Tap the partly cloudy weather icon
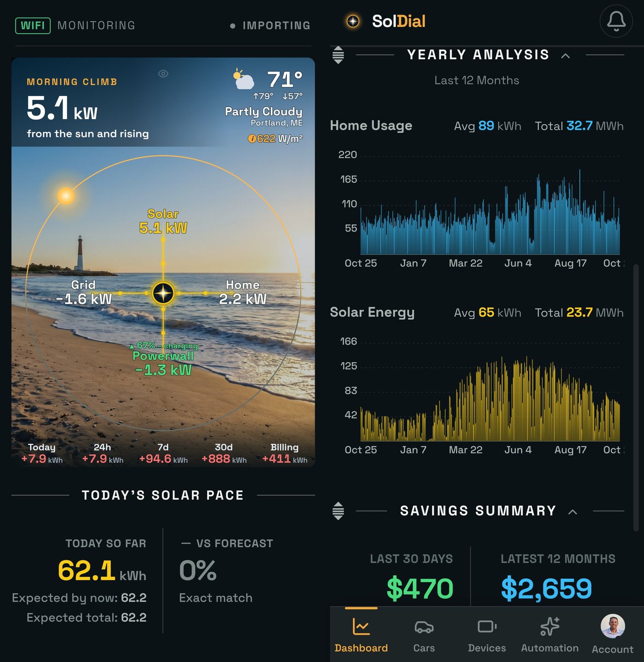Image resolution: width=644 pixels, height=662 pixels. tap(244, 80)
